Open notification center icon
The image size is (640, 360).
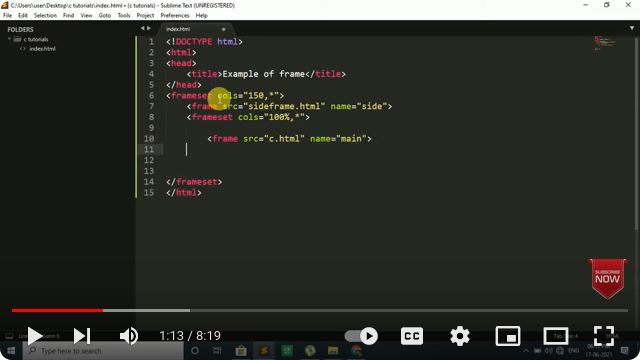click(624, 351)
